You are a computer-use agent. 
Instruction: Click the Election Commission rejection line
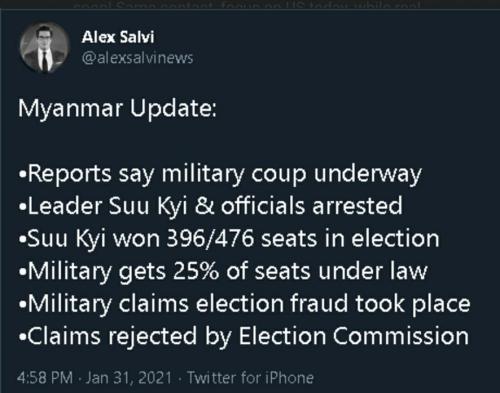(244, 336)
